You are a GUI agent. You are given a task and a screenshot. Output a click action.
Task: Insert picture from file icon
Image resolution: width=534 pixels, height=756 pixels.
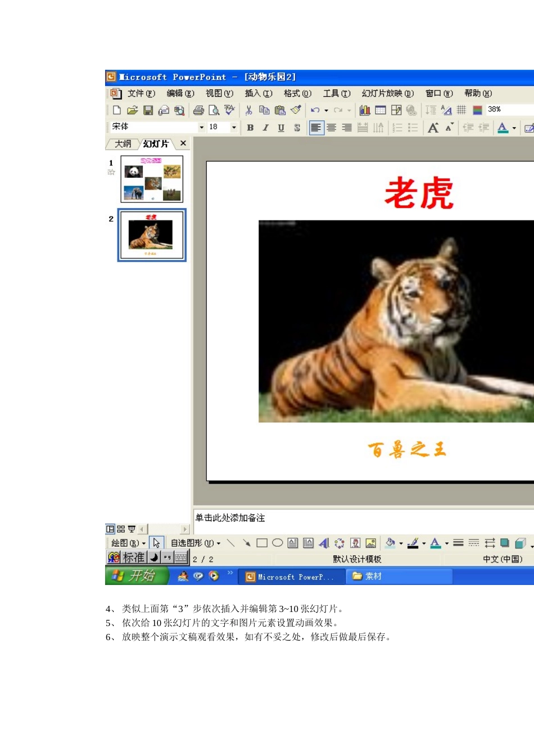(370, 543)
